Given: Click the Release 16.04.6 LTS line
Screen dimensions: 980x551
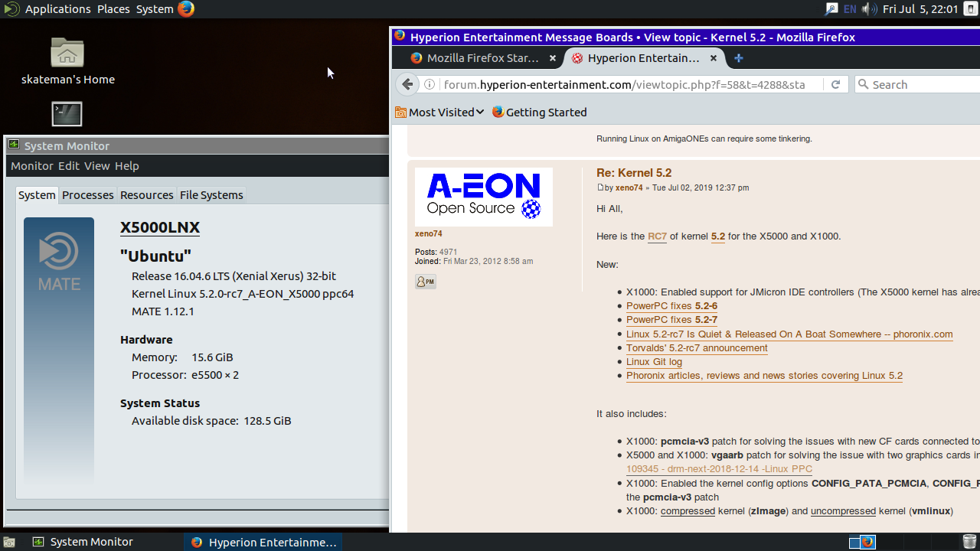Looking at the screenshot, I should pos(234,276).
